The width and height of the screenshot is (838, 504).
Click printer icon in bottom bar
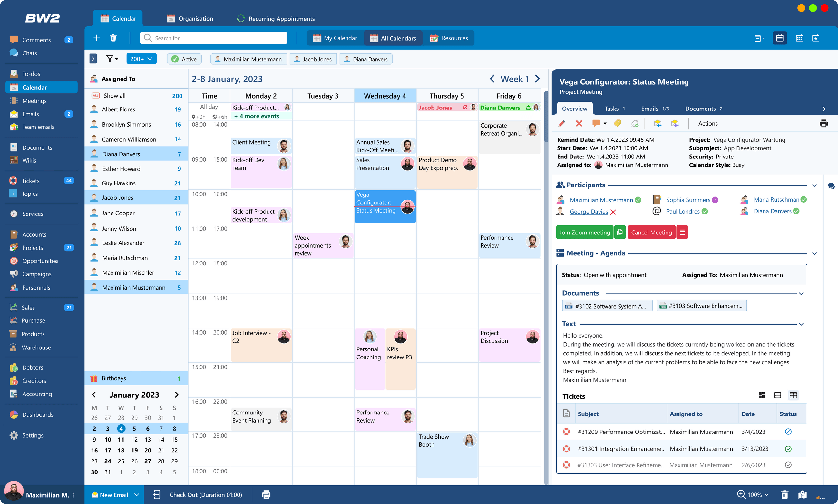[266, 495]
